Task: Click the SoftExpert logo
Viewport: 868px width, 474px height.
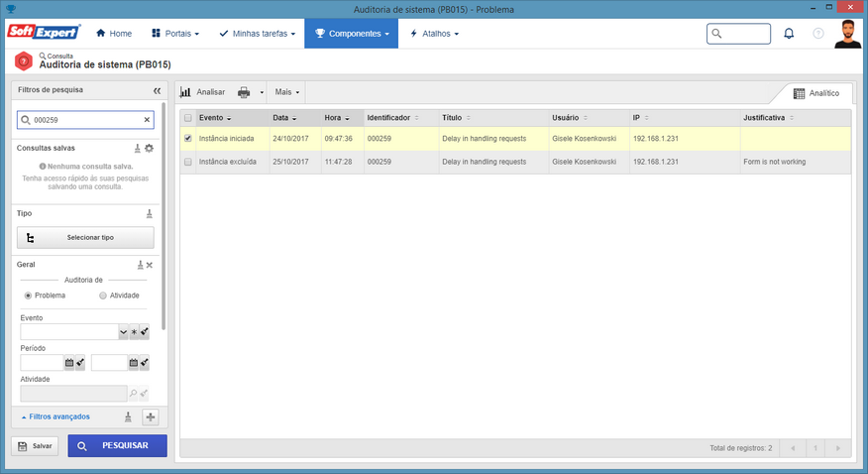Action: pos(44,32)
